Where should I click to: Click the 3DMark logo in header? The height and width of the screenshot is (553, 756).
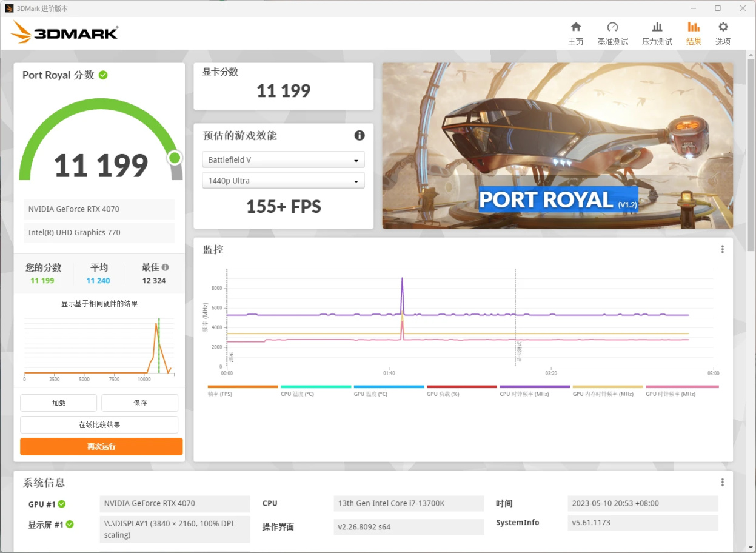64,32
